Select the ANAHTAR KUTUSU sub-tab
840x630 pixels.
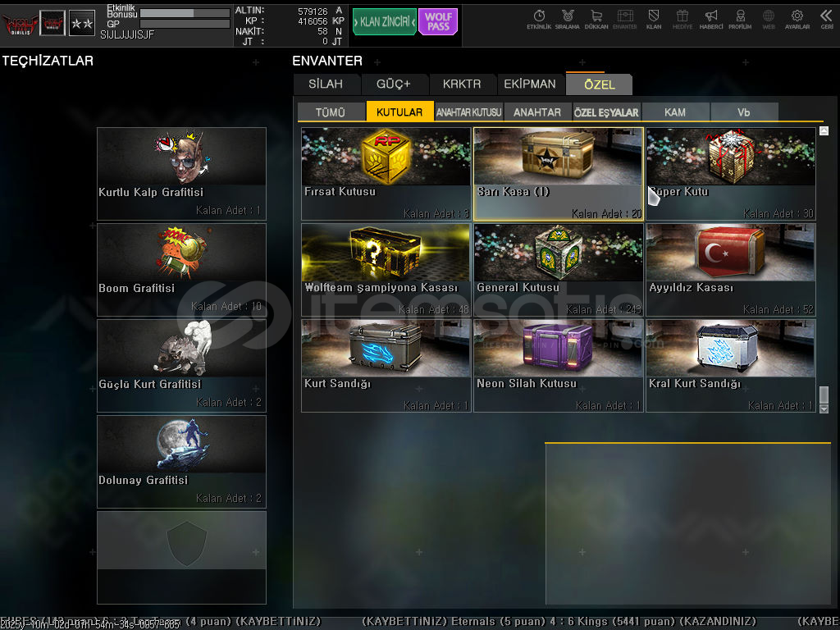(x=468, y=112)
